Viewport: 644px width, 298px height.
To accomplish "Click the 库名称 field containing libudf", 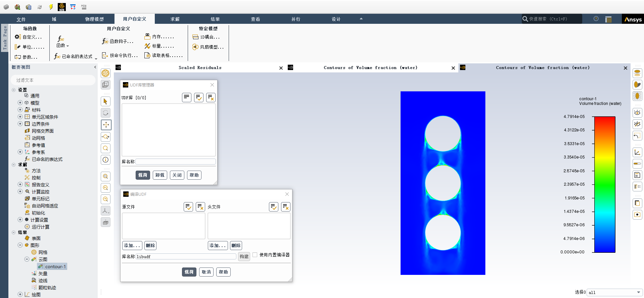I will point(186,256).
